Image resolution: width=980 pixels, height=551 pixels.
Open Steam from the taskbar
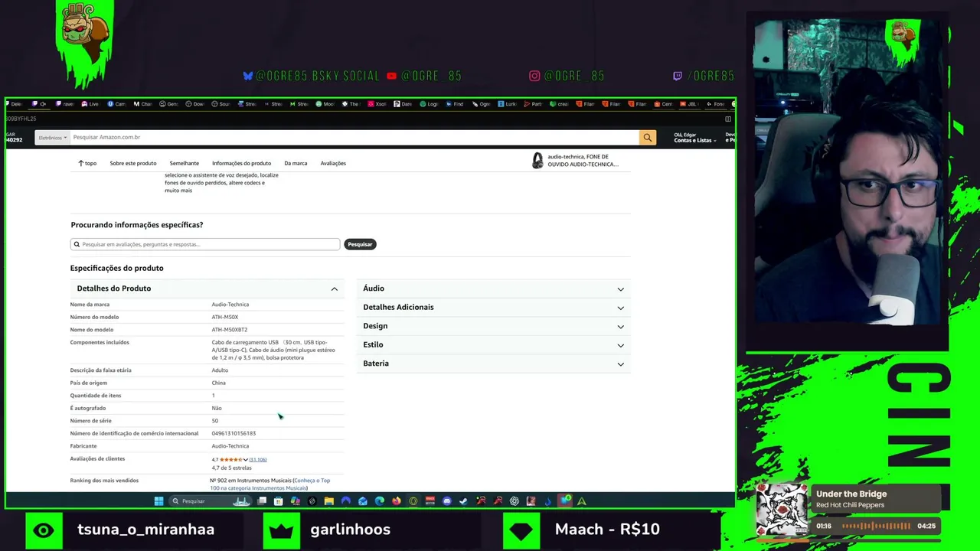[x=463, y=501]
